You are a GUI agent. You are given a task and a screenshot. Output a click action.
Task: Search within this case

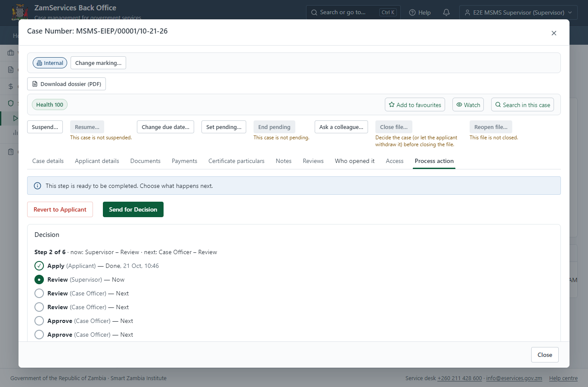[x=523, y=105]
